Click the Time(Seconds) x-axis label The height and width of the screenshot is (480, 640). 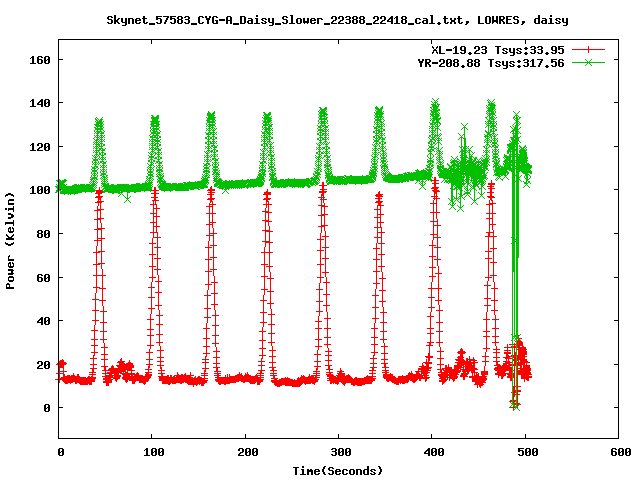coord(337,470)
